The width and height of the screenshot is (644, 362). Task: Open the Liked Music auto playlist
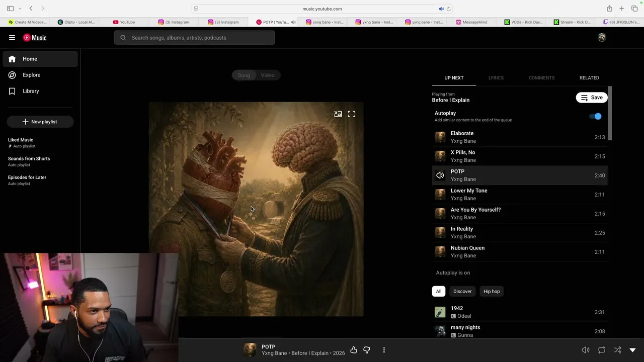coord(40,143)
